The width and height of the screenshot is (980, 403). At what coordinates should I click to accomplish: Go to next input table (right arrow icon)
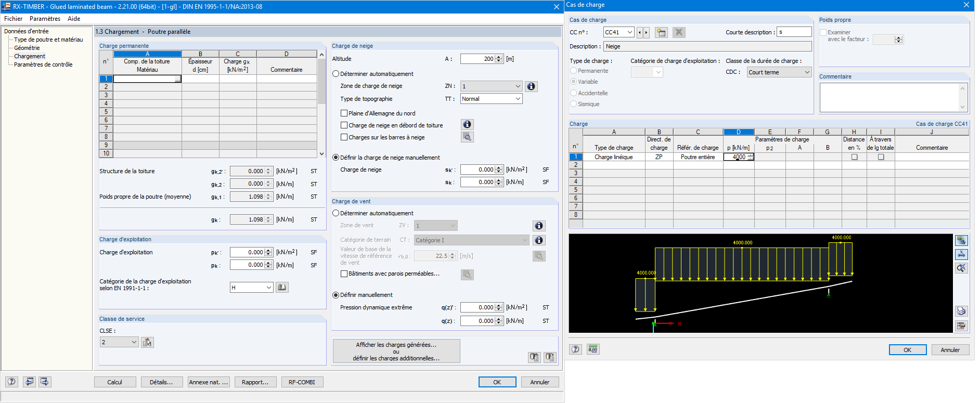click(45, 382)
